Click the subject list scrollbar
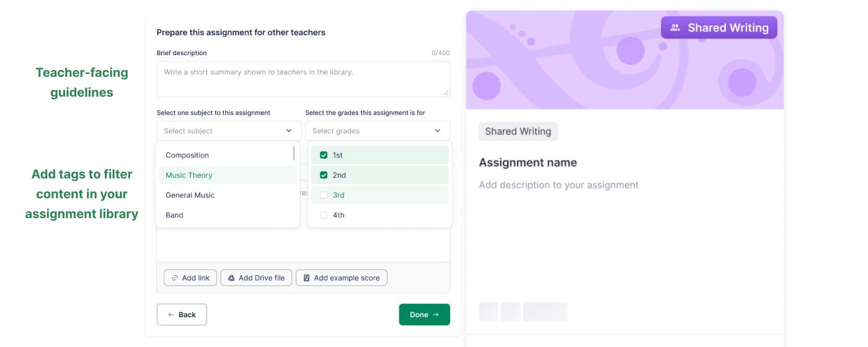868x347 pixels. pyautogui.click(x=294, y=154)
